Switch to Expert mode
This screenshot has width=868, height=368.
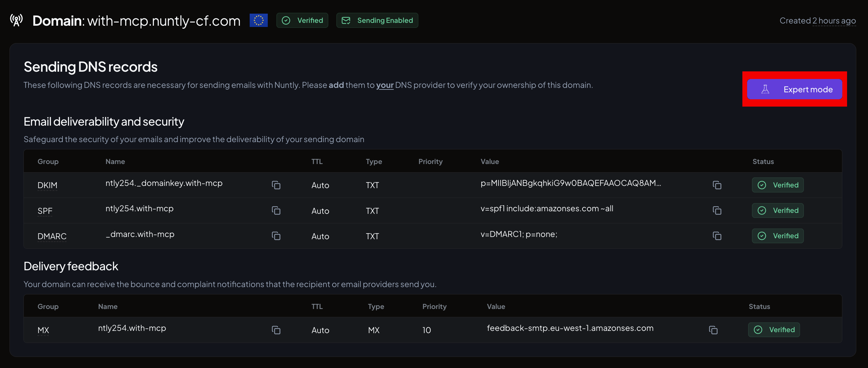[794, 89]
